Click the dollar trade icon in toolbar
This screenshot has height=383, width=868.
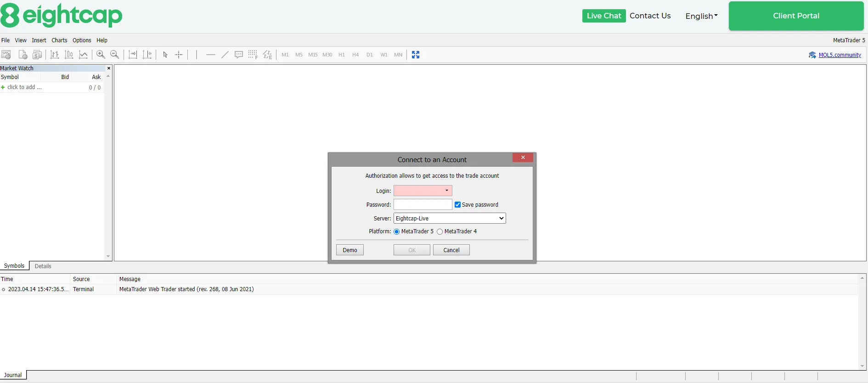coord(37,55)
